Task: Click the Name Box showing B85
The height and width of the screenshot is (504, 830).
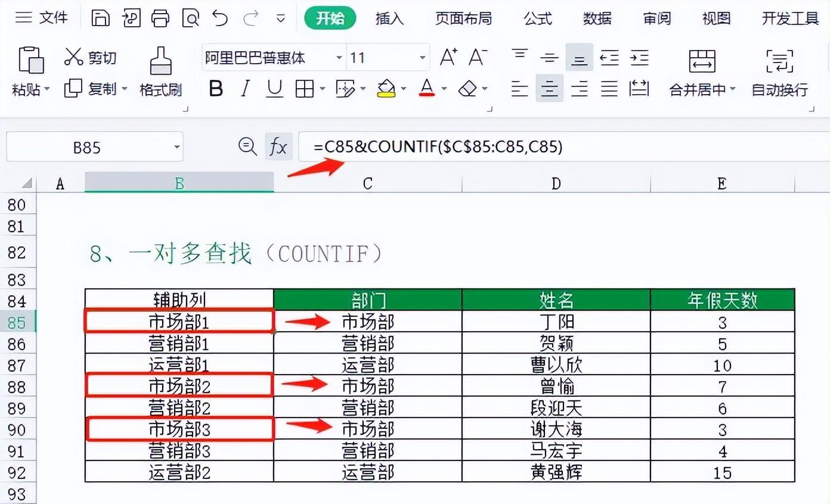Action: (87, 147)
